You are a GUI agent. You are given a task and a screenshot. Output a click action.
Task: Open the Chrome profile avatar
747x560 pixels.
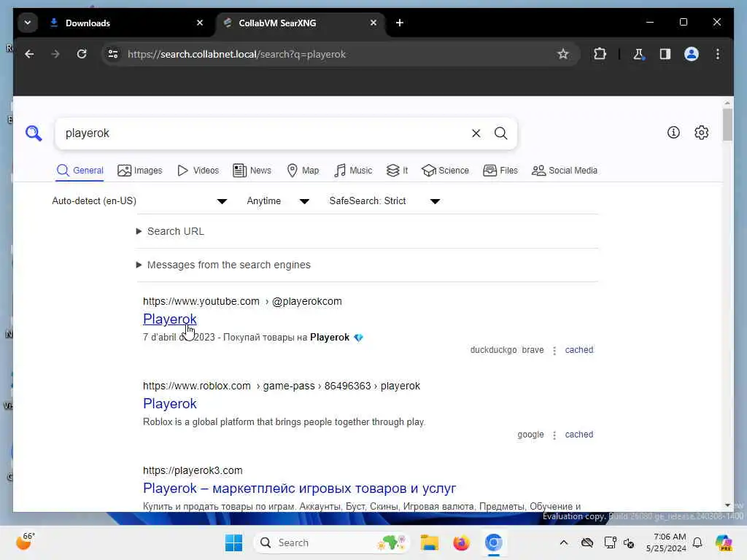(x=692, y=54)
